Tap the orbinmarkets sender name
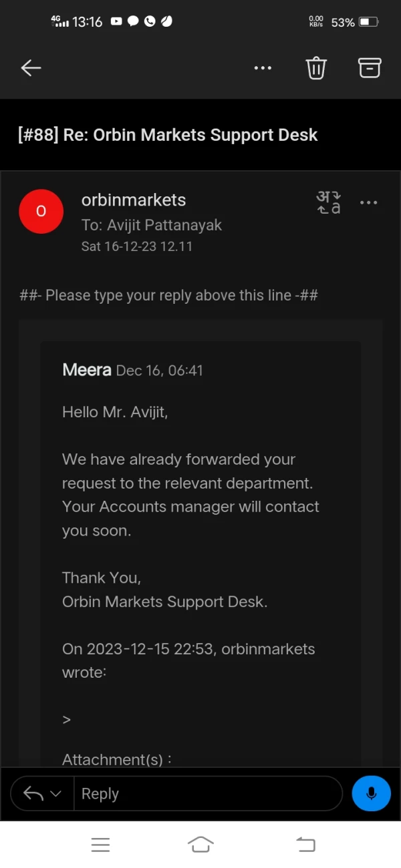Image resolution: width=401 pixels, height=868 pixels. point(134,200)
